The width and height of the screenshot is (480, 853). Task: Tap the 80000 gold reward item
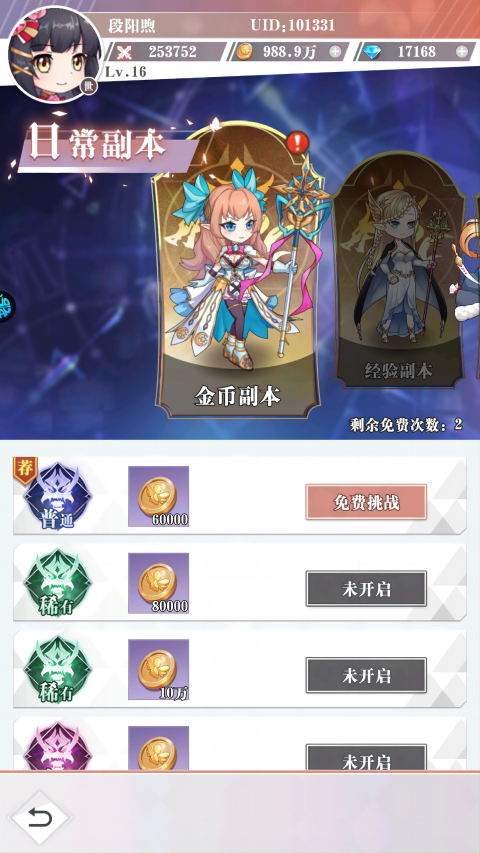coord(158,583)
